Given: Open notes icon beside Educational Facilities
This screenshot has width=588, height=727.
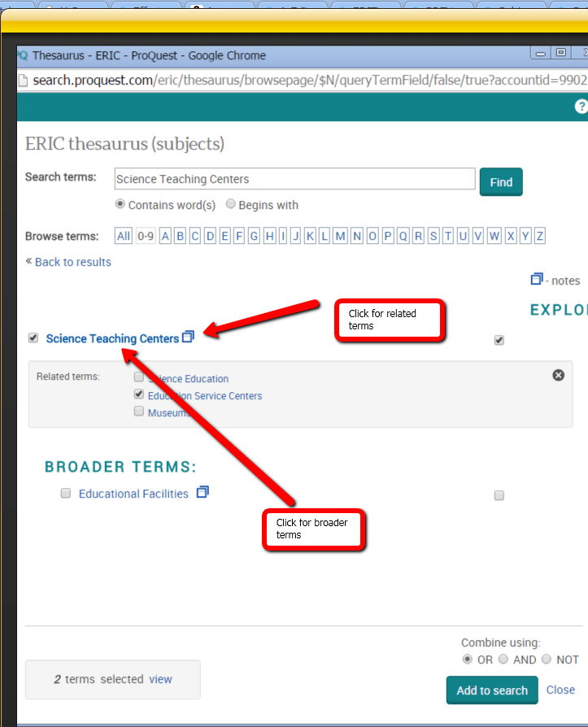Looking at the screenshot, I should [203, 492].
